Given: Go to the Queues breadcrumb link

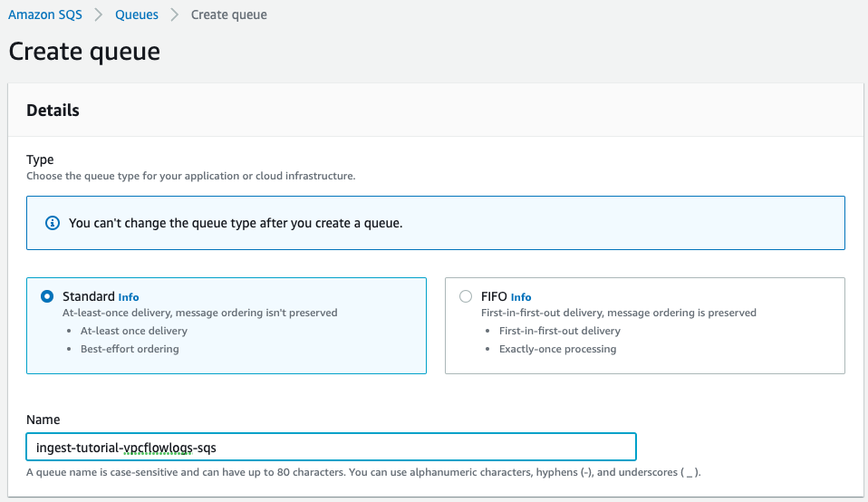Looking at the screenshot, I should 137,14.
